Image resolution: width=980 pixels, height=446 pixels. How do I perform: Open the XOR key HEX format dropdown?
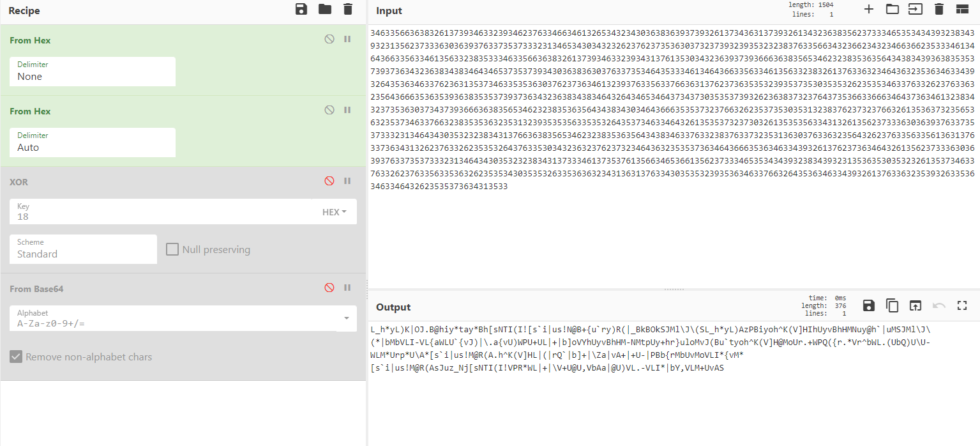pyautogui.click(x=335, y=212)
